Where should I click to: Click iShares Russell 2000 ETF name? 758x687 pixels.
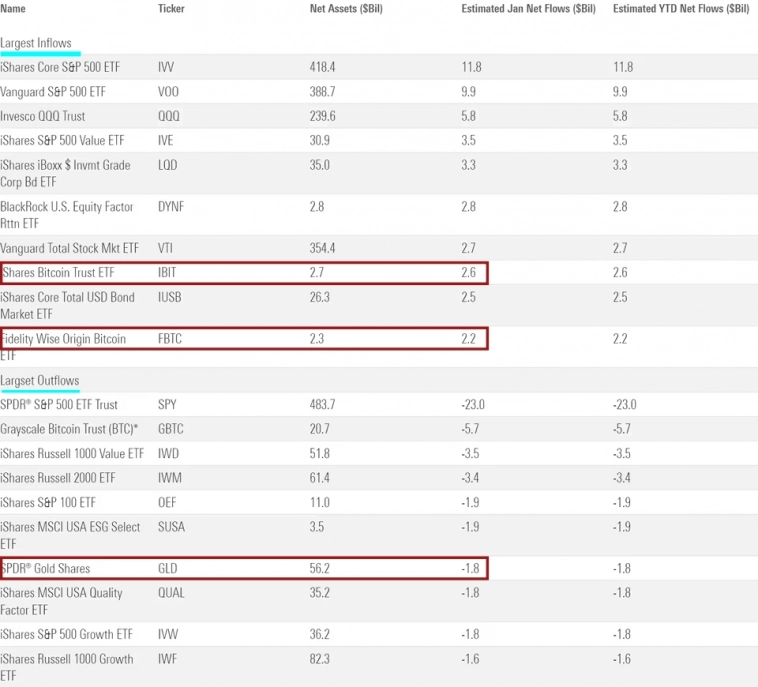click(58, 478)
